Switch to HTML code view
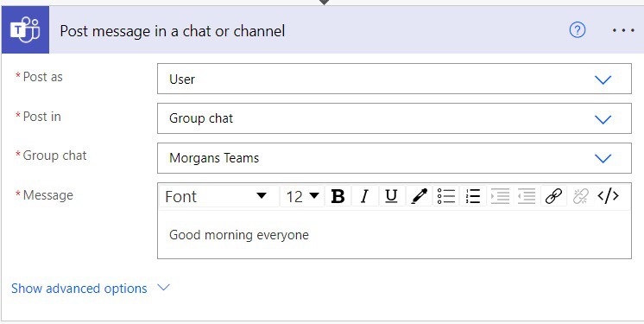The image size is (644, 324). point(608,196)
